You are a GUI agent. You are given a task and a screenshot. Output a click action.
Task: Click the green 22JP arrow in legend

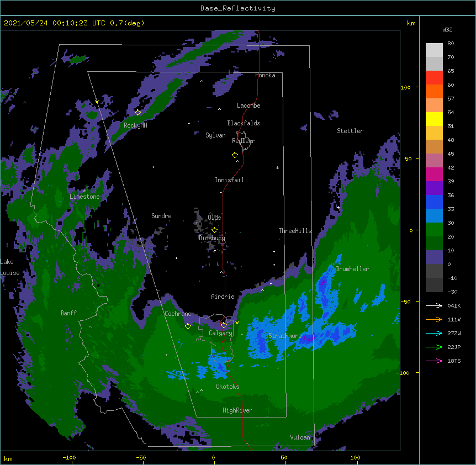(x=434, y=347)
